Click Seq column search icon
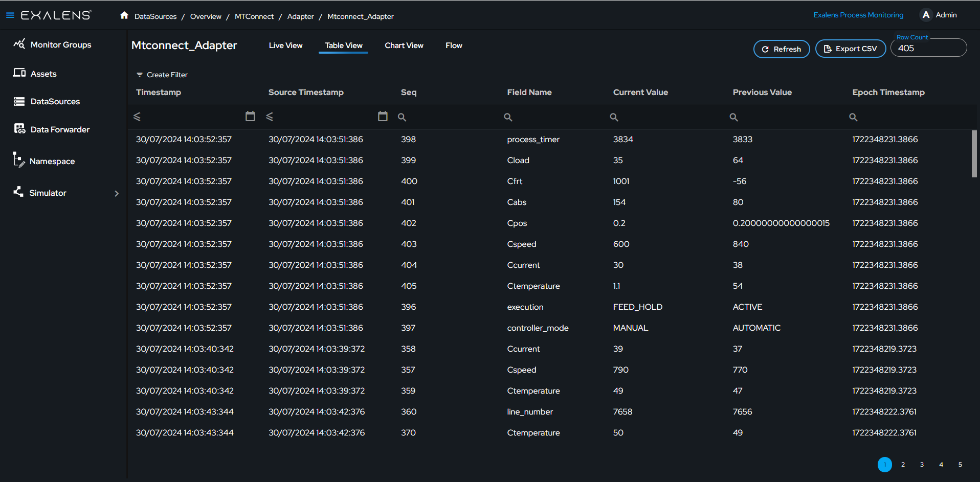Image resolution: width=980 pixels, height=482 pixels. click(402, 117)
